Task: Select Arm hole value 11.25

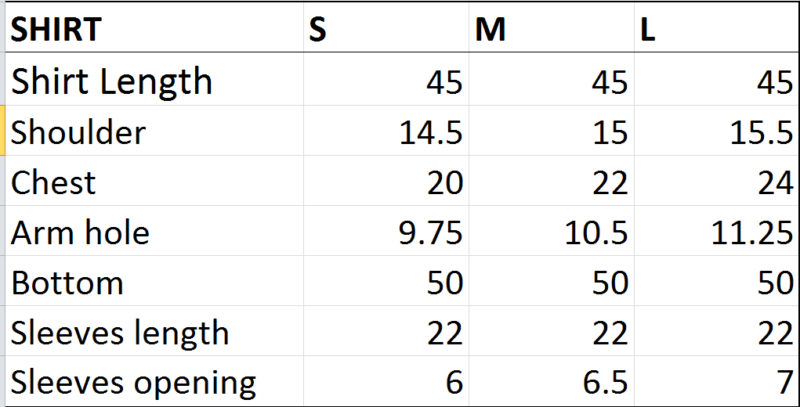Action: (716, 231)
